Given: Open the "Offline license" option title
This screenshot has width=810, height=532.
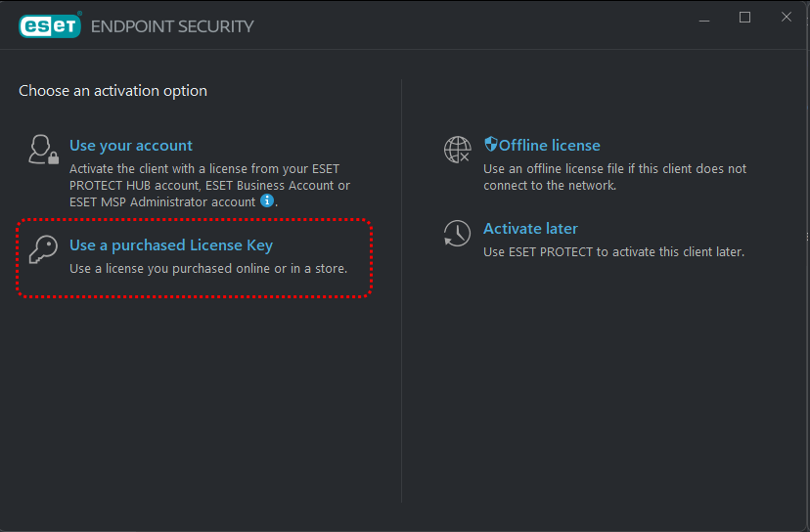Looking at the screenshot, I should 550,146.
